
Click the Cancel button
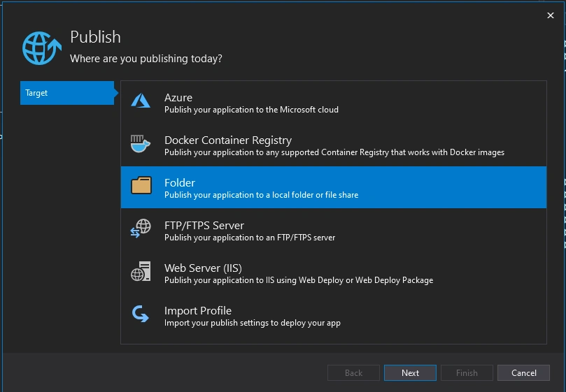pyautogui.click(x=524, y=373)
